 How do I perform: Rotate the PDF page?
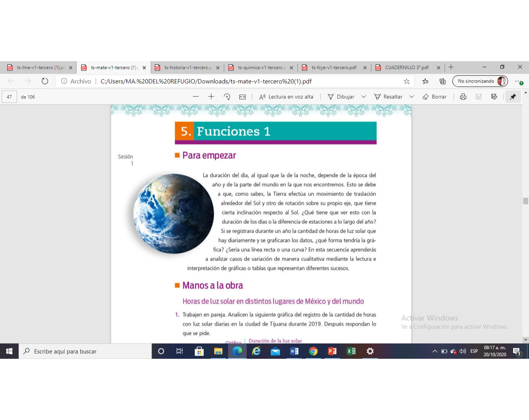pyautogui.click(x=227, y=97)
